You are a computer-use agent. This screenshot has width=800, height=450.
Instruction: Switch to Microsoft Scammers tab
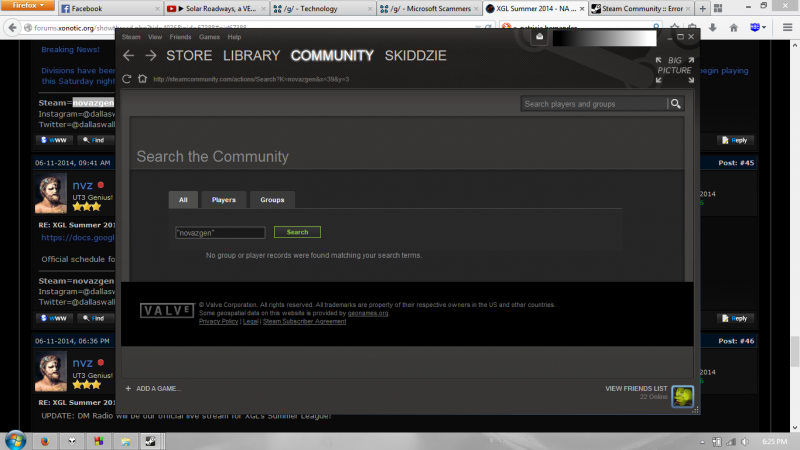pos(429,9)
